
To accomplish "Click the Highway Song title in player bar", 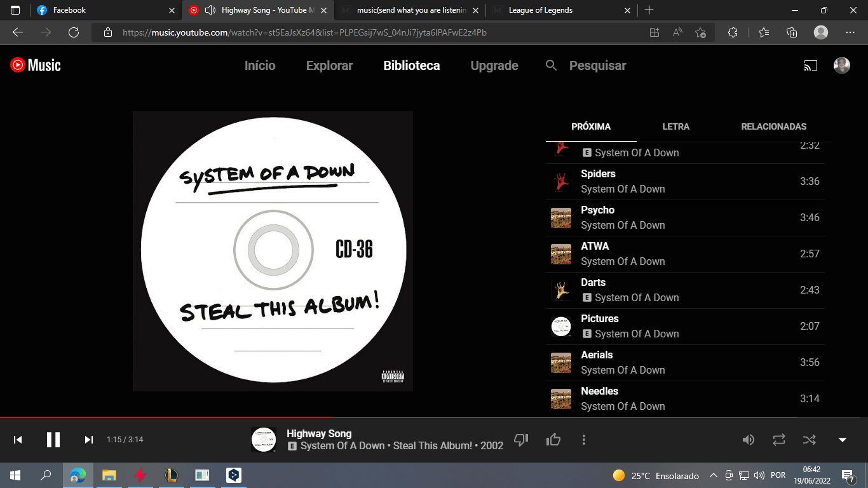I will click(x=319, y=433).
